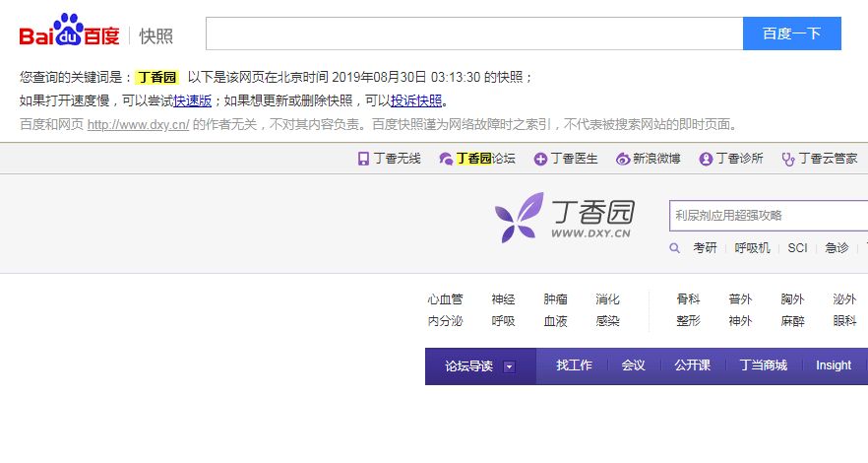Click the 丁香医生 plus circle icon
The width and height of the screenshot is (868, 463).
pyautogui.click(x=539, y=159)
